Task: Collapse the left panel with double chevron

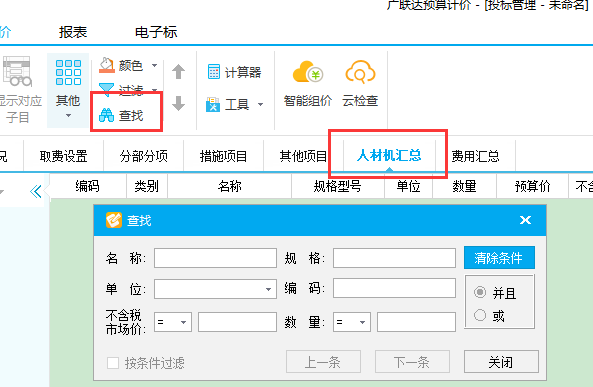Action: pyautogui.click(x=36, y=191)
